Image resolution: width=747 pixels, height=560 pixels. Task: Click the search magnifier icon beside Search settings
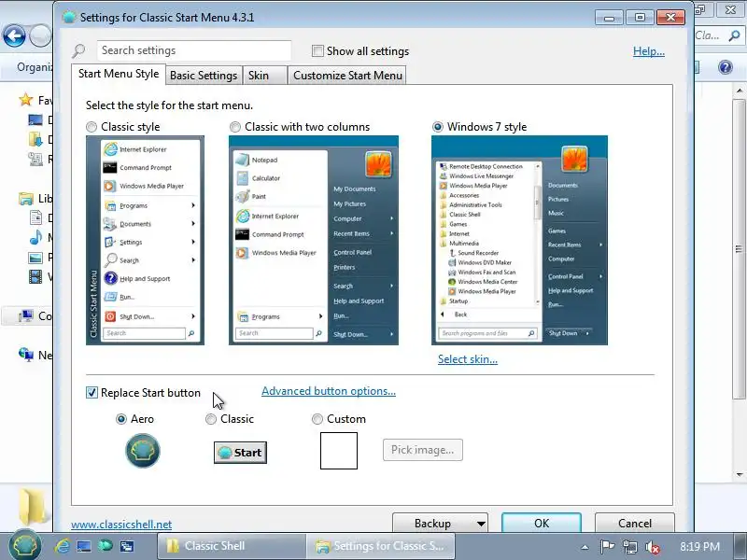[79, 50]
